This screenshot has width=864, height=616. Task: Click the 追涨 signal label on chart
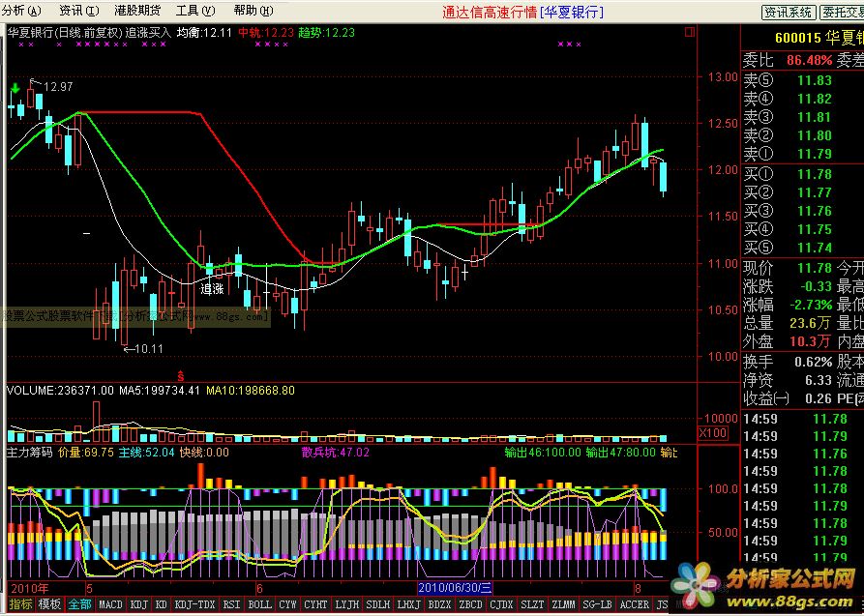click(212, 288)
